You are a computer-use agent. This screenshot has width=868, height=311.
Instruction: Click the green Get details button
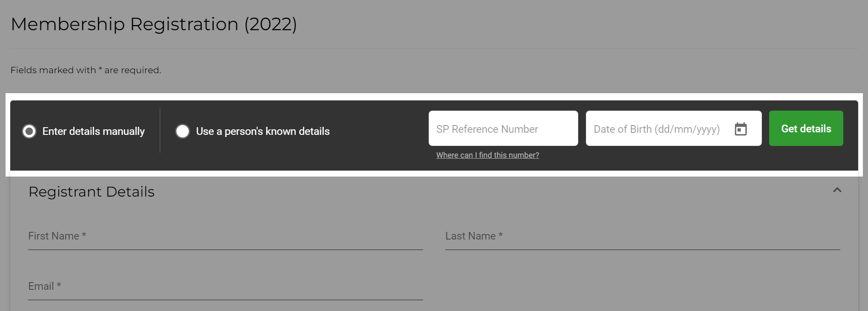pos(806,128)
